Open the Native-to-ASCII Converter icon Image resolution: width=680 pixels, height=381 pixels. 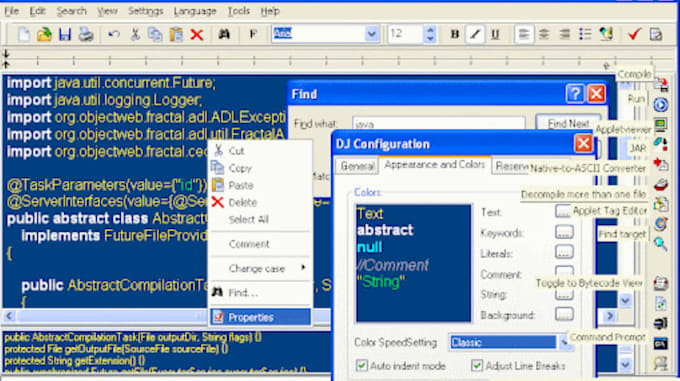[x=661, y=164]
